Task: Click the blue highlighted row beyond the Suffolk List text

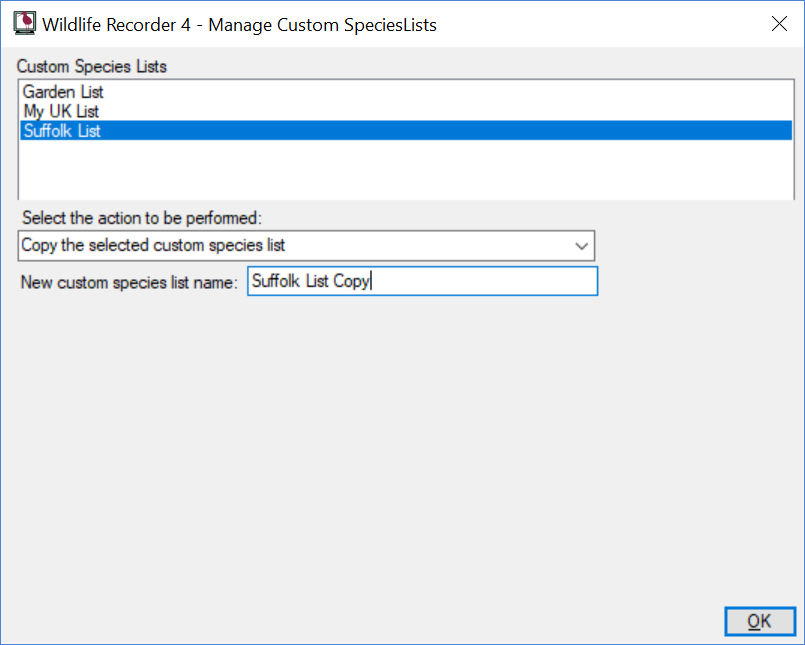Action: click(447, 130)
